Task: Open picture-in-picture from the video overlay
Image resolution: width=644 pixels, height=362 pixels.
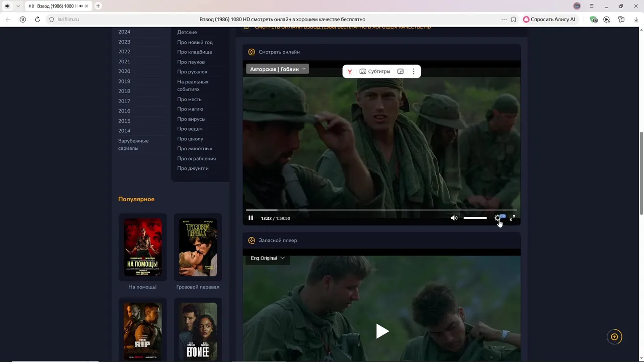Action: [400, 71]
